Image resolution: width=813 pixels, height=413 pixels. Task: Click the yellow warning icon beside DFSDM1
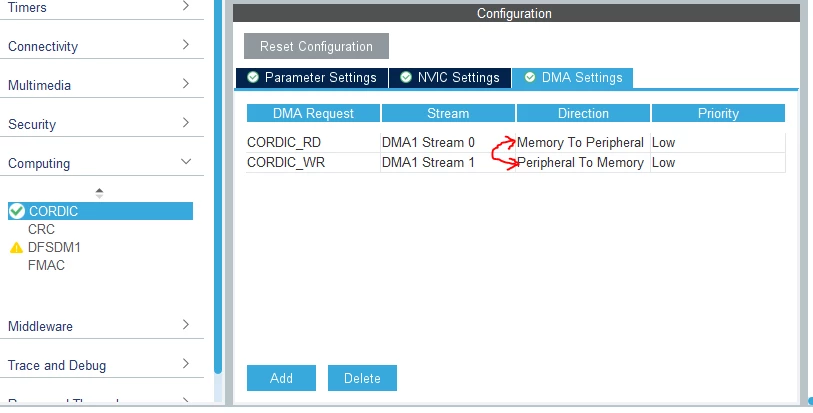16,248
